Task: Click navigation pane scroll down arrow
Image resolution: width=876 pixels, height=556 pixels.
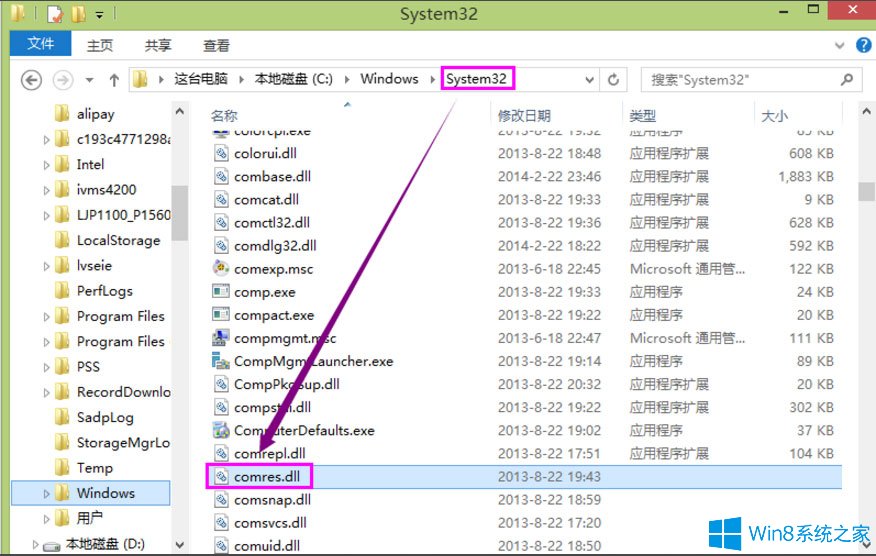Action: pos(180,544)
